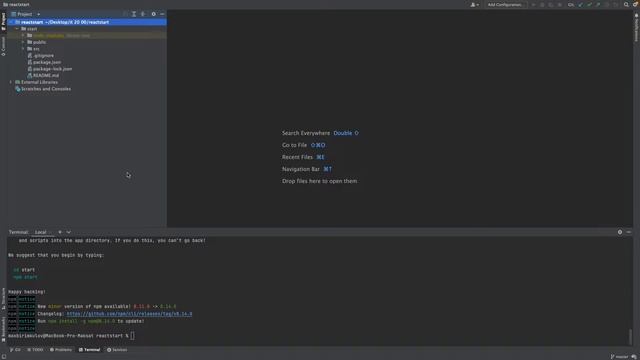Click 'npm start' text in terminal
This screenshot has width=640, height=360.
[x=25, y=277]
